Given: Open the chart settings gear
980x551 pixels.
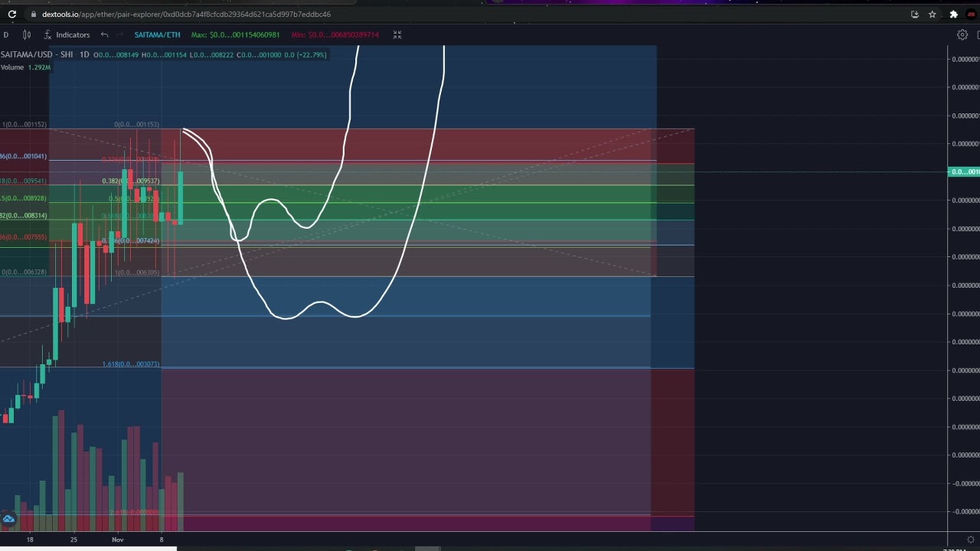Looking at the screenshot, I should pos(962,34).
